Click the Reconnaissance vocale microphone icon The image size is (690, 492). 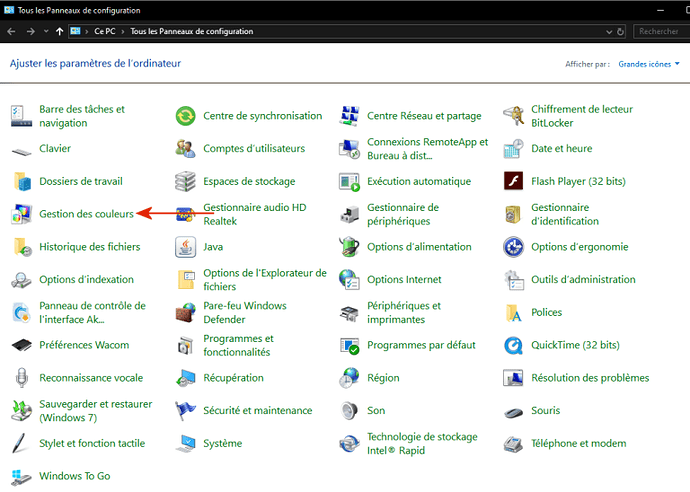tap(21, 378)
